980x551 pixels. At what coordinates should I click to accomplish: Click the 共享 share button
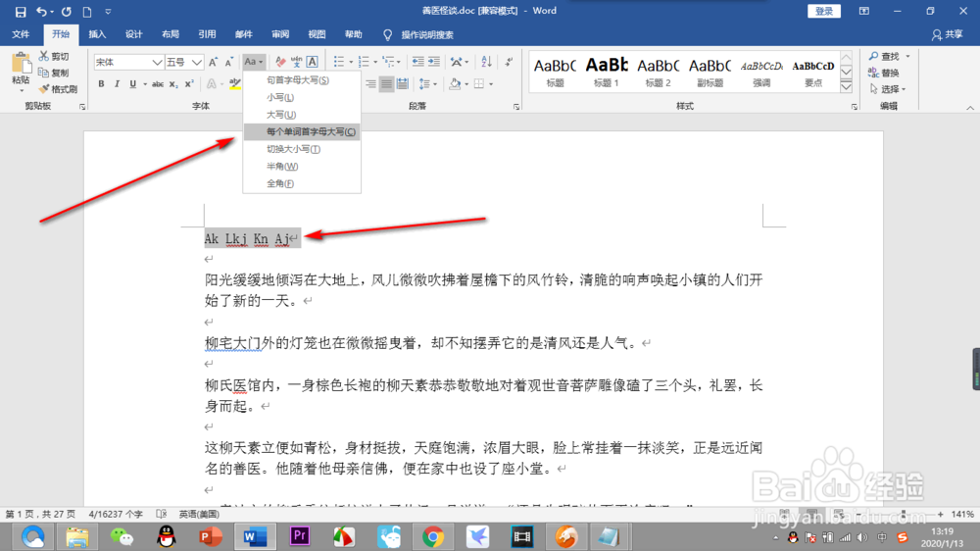point(948,34)
